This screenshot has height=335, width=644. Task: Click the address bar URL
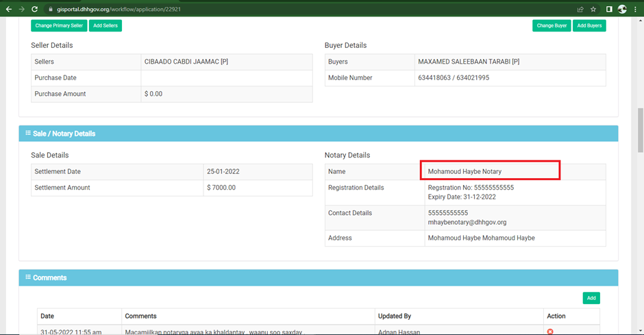coord(119,9)
